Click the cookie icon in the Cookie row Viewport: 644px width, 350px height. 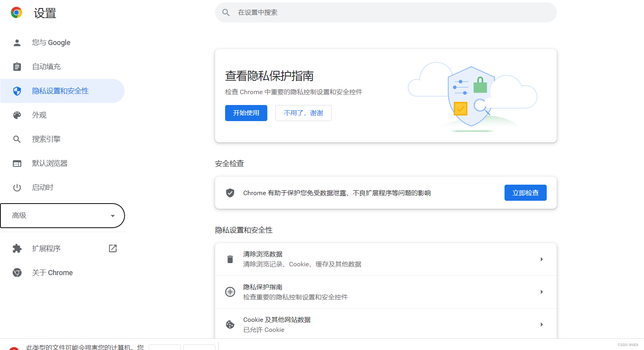pos(230,325)
